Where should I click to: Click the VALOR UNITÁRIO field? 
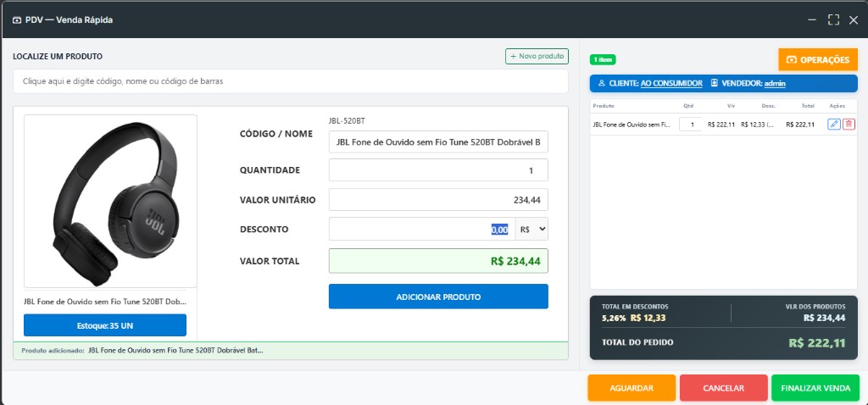click(x=438, y=200)
